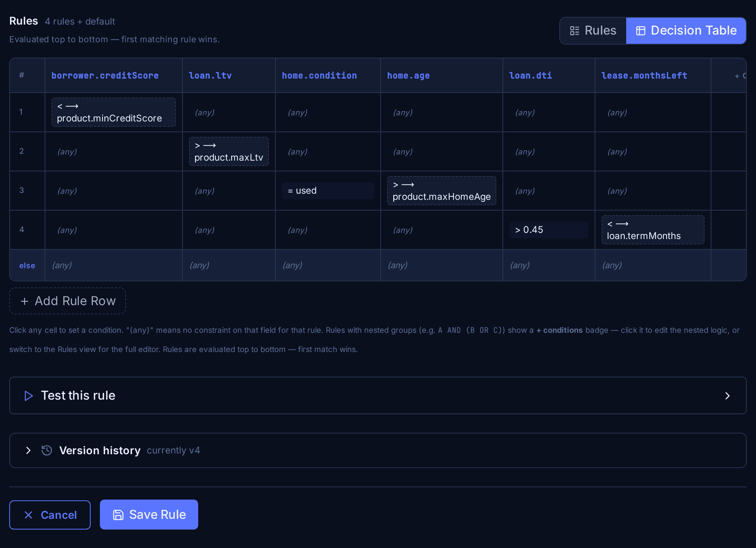Open the loan.termMonths condition cell
Screen dimensions: 756x548
(653, 230)
